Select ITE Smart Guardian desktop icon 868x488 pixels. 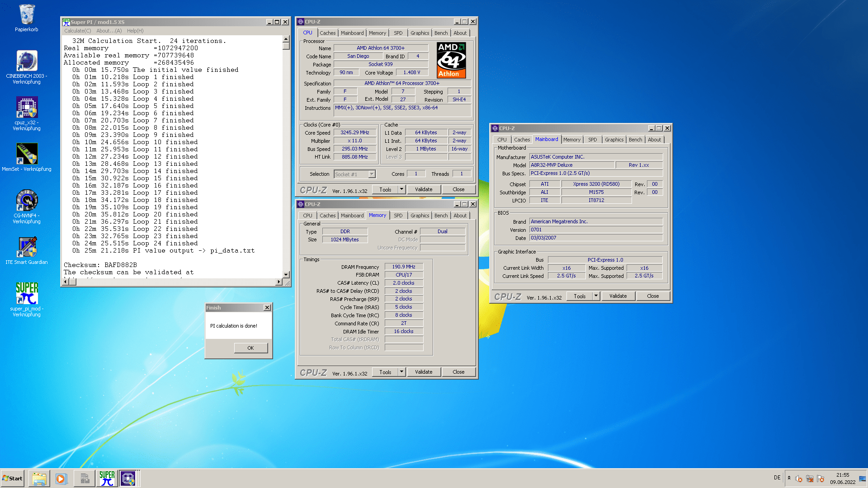[27, 251]
